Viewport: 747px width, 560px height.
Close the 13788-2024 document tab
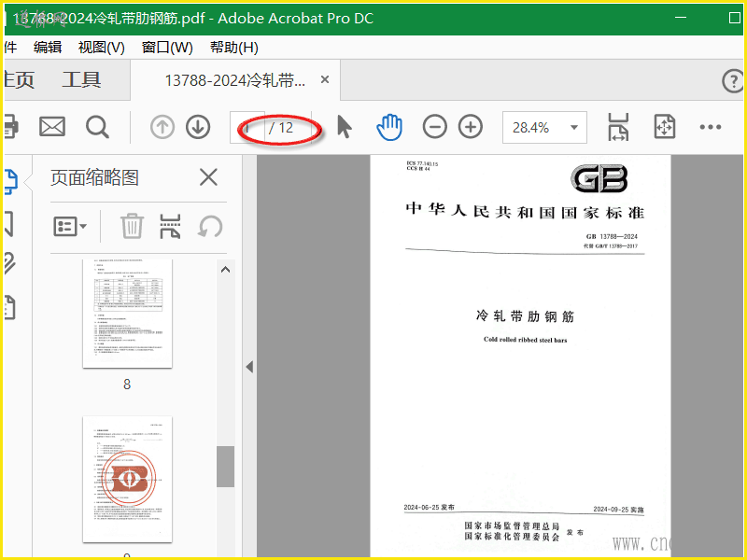325,79
